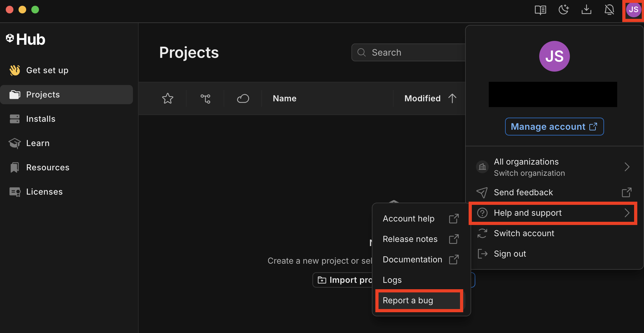Open the downloads icon in title bar
This screenshot has height=333, width=644.
pos(586,10)
